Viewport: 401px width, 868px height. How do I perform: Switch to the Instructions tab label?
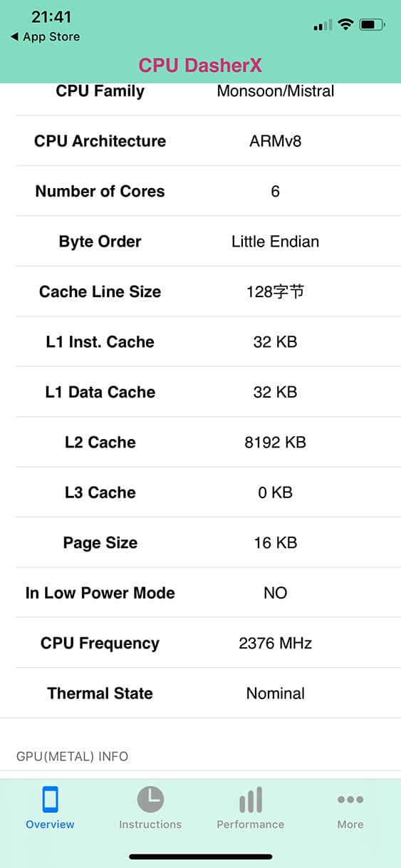click(150, 825)
